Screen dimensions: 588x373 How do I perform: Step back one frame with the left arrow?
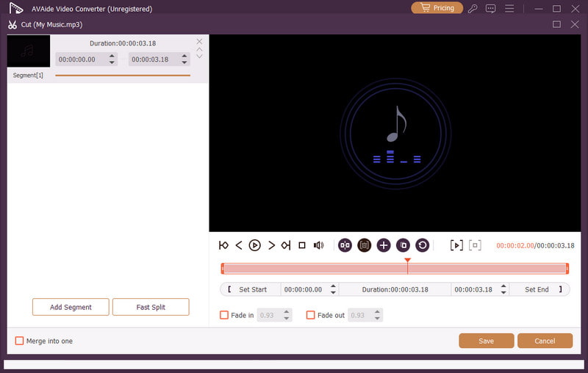(239, 245)
